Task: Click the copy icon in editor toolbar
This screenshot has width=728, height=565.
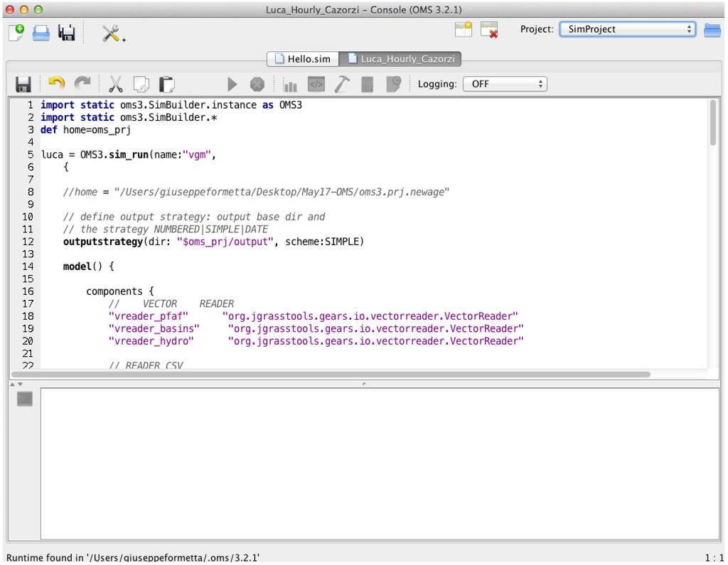Action: point(141,85)
